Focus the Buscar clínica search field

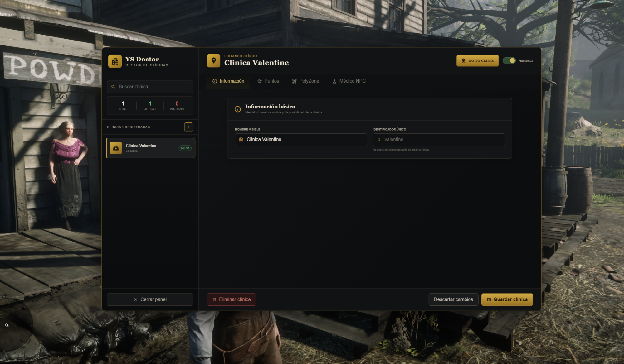point(150,87)
